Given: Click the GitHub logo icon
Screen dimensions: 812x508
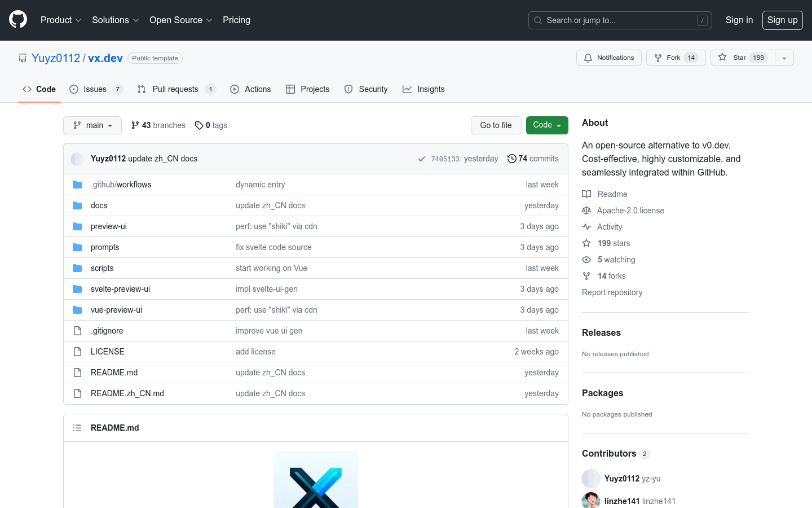Looking at the screenshot, I should pyautogui.click(x=18, y=20).
